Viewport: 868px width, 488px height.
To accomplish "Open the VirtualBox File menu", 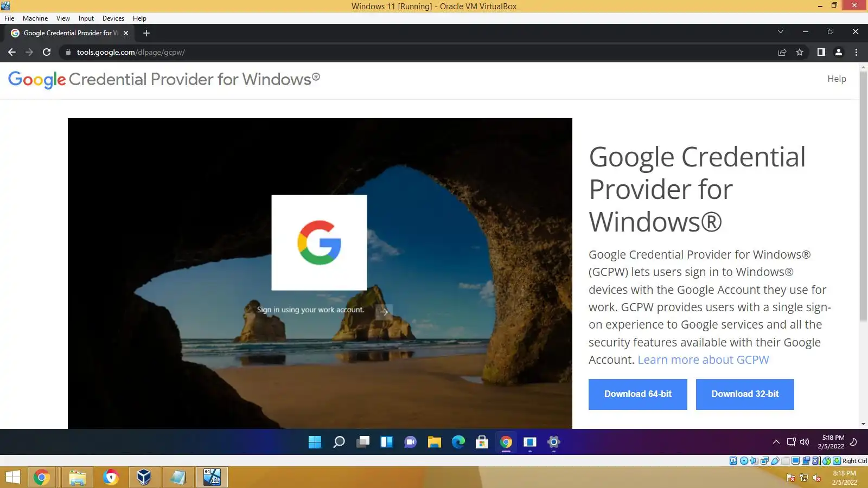I will click(x=9, y=18).
